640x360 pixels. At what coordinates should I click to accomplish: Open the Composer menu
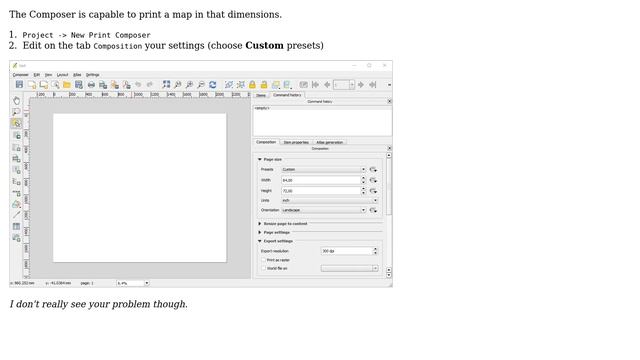click(x=20, y=75)
